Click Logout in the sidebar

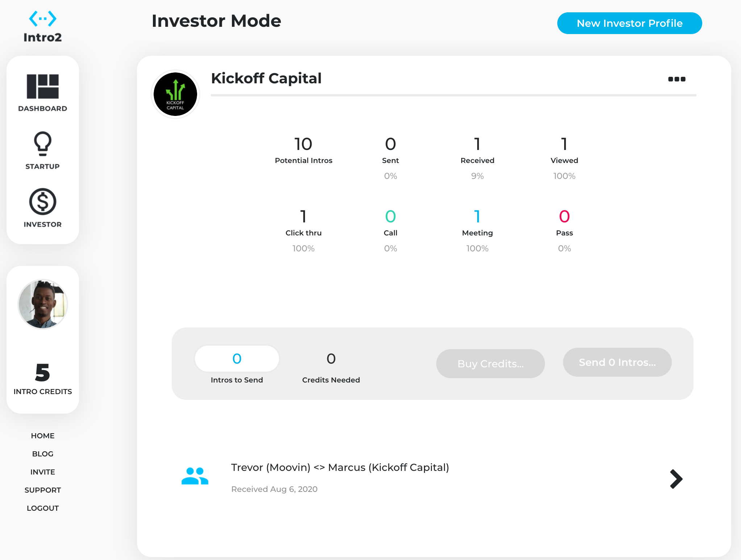click(x=43, y=508)
